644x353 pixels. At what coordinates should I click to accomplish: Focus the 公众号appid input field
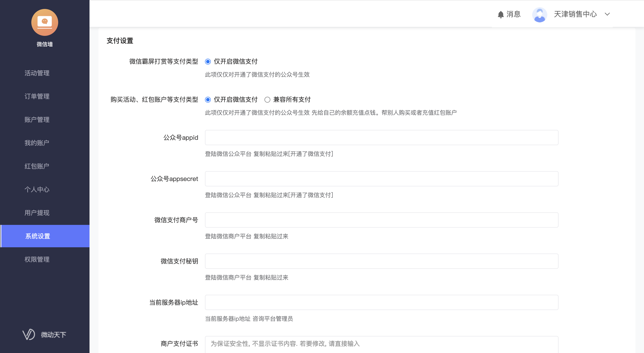click(382, 137)
